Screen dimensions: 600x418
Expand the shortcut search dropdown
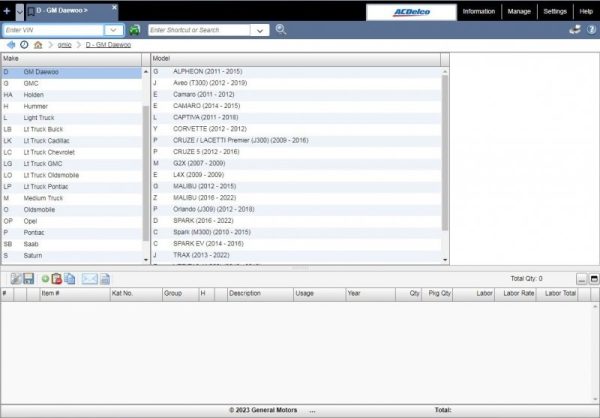[260, 30]
